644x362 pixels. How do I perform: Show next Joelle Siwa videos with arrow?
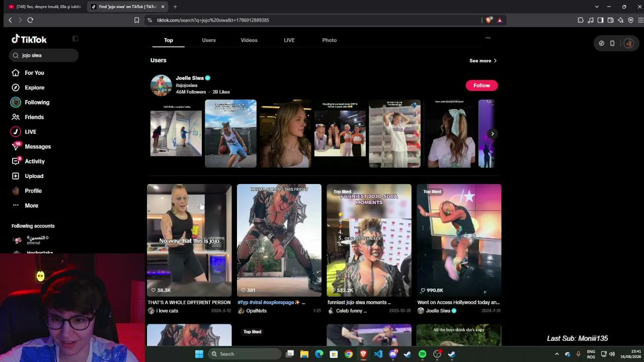coord(492,134)
